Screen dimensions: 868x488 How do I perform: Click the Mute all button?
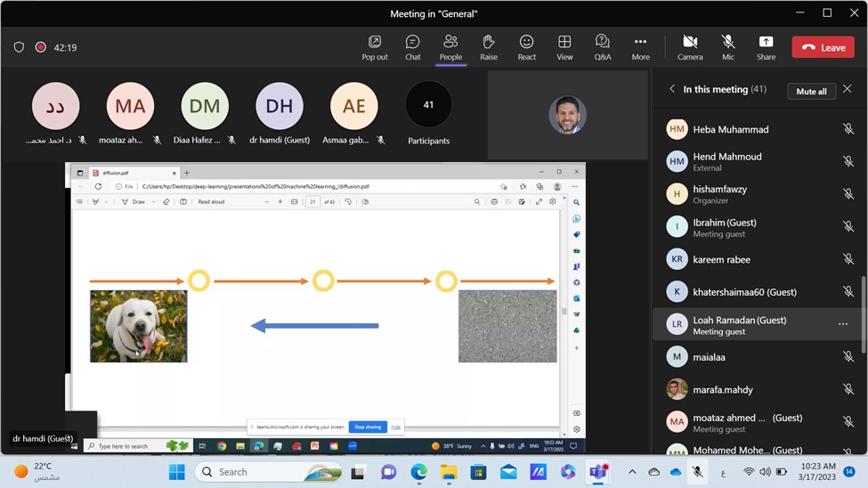click(811, 91)
